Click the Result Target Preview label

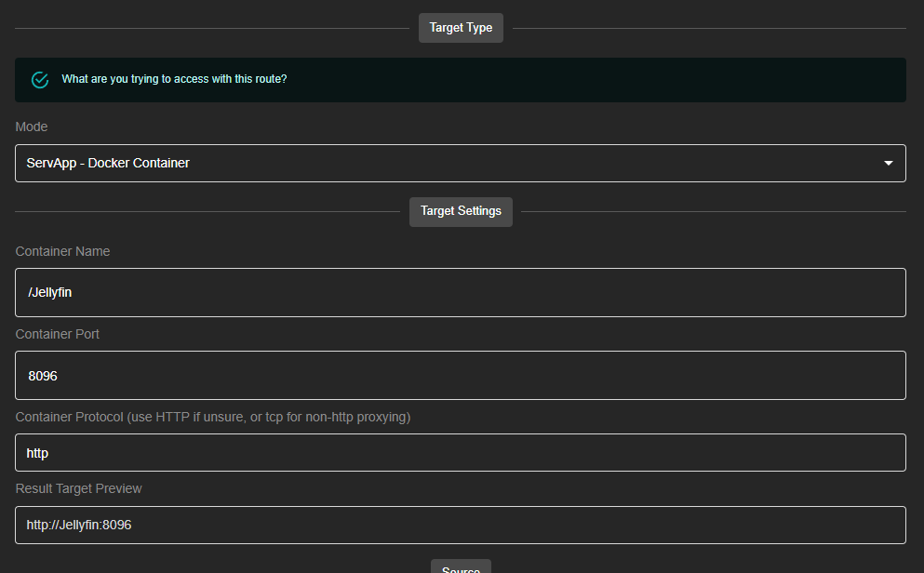click(x=79, y=488)
